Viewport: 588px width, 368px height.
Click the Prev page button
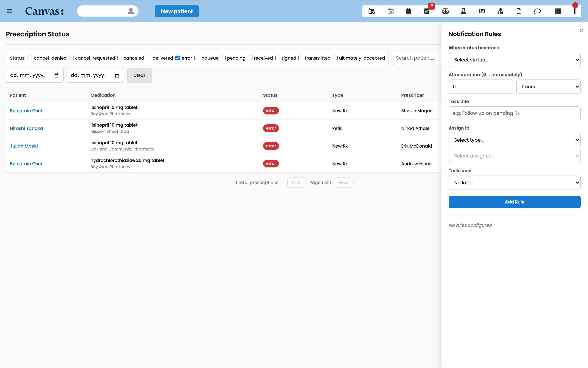point(297,183)
